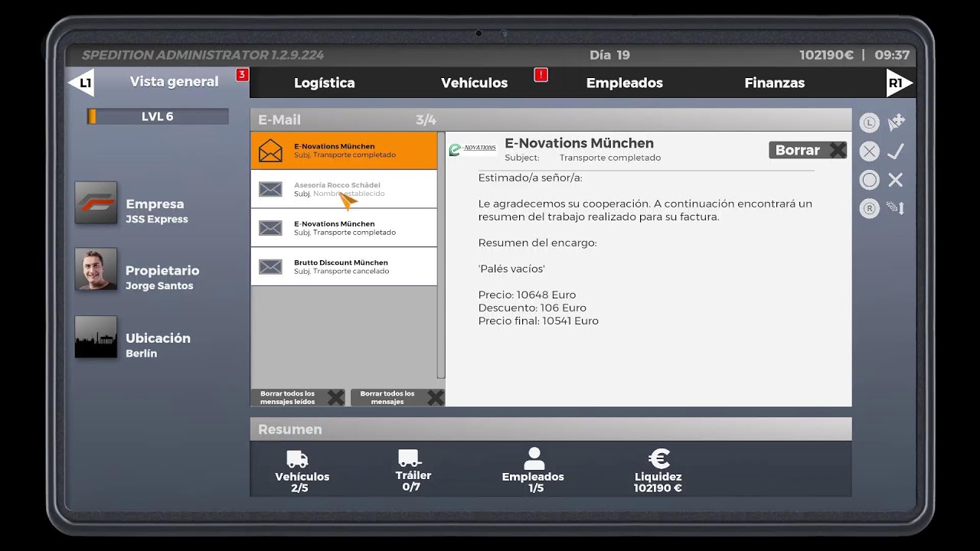Image resolution: width=980 pixels, height=551 pixels.
Task: Click envelope icon beside Brutto Discount München
Action: 270,266
